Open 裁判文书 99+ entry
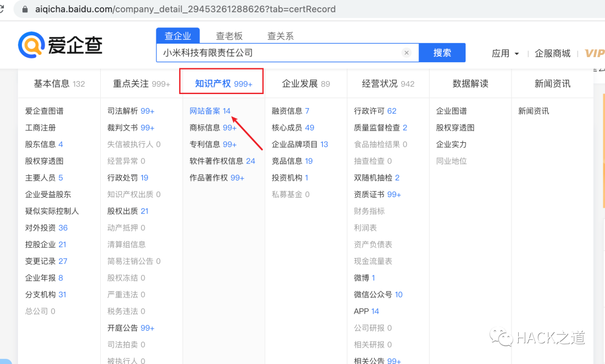Viewport: 605px width, 364px height. (131, 128)
